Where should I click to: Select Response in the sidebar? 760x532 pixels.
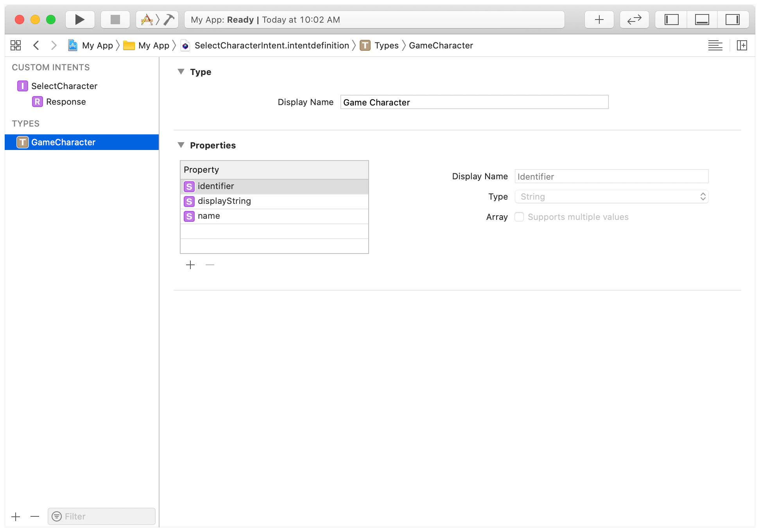pyautogui.click(x=66, y=102)
